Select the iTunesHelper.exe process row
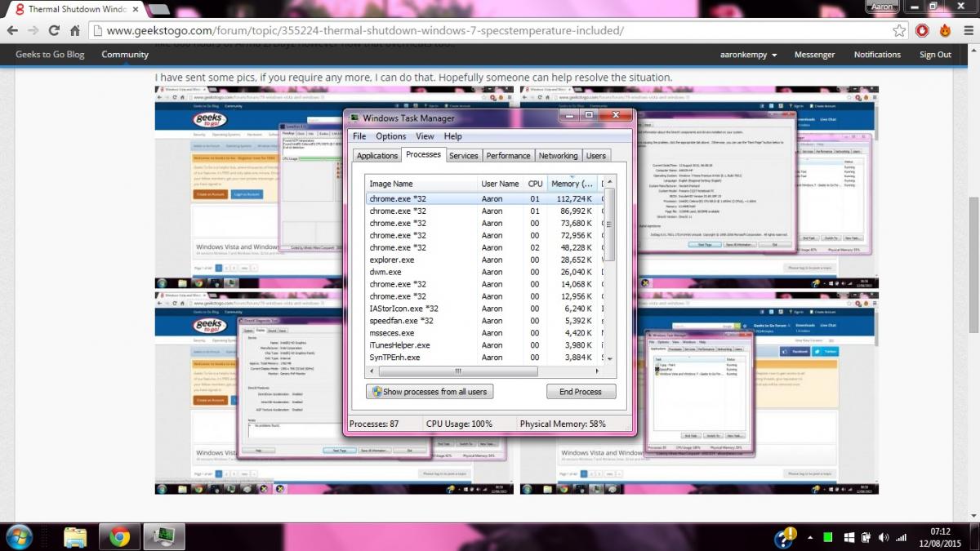Viewport: 980px width, 551px height. (486, 345)
